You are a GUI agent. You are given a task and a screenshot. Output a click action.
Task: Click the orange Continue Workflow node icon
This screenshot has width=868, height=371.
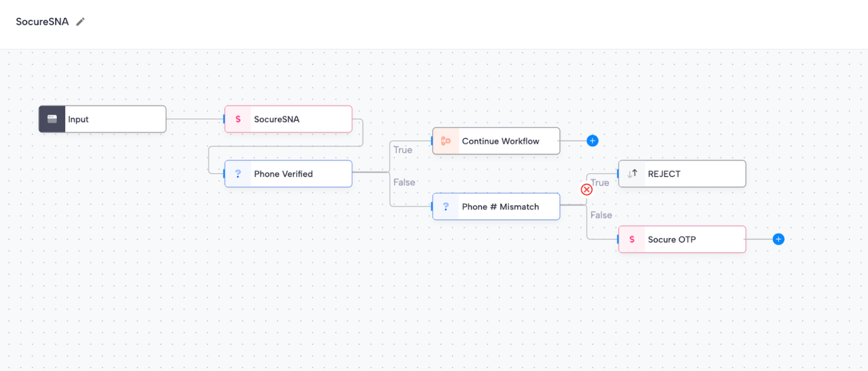[445, 141]
